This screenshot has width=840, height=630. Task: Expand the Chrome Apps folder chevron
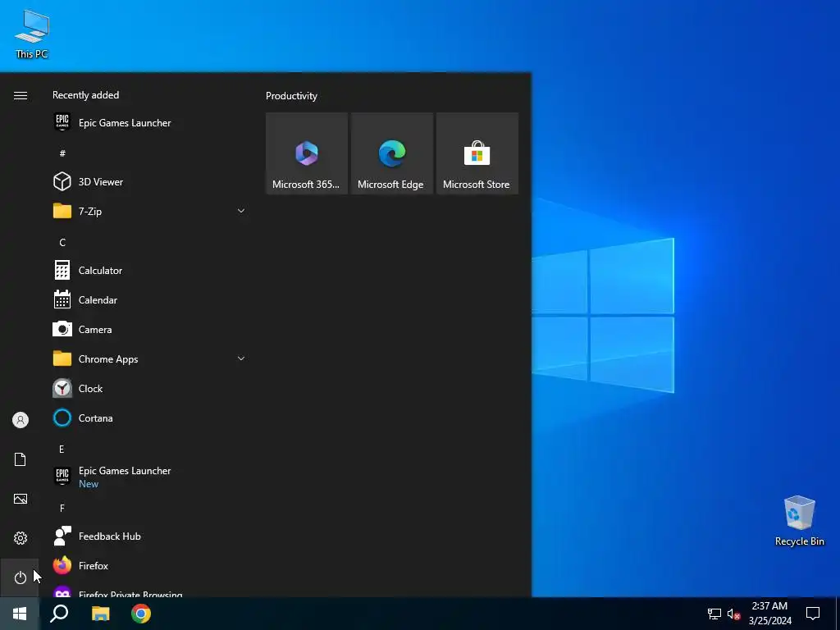click(241, 358)
